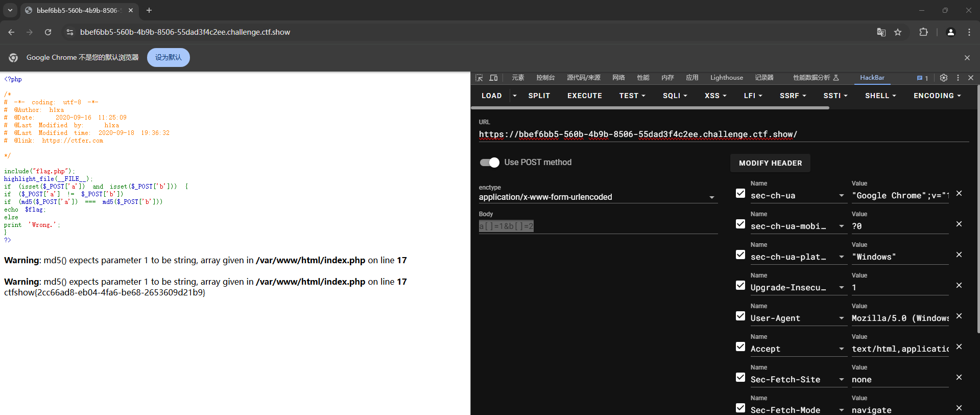Image resolution: width=980 pixels, height=415 pixels.
Task: Open the XSS dropdown menu
Action: pos(715,96)
